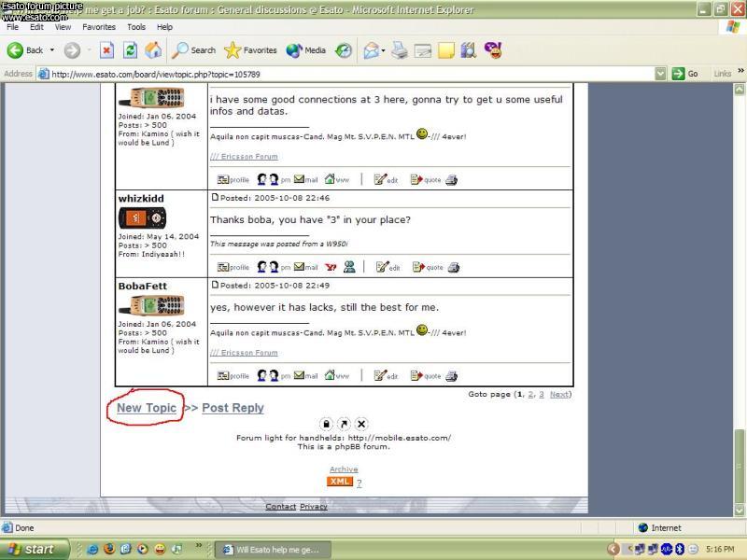Open the View menu
The width and height of the screenshot is (747, 560).
[x=63, y=27]
